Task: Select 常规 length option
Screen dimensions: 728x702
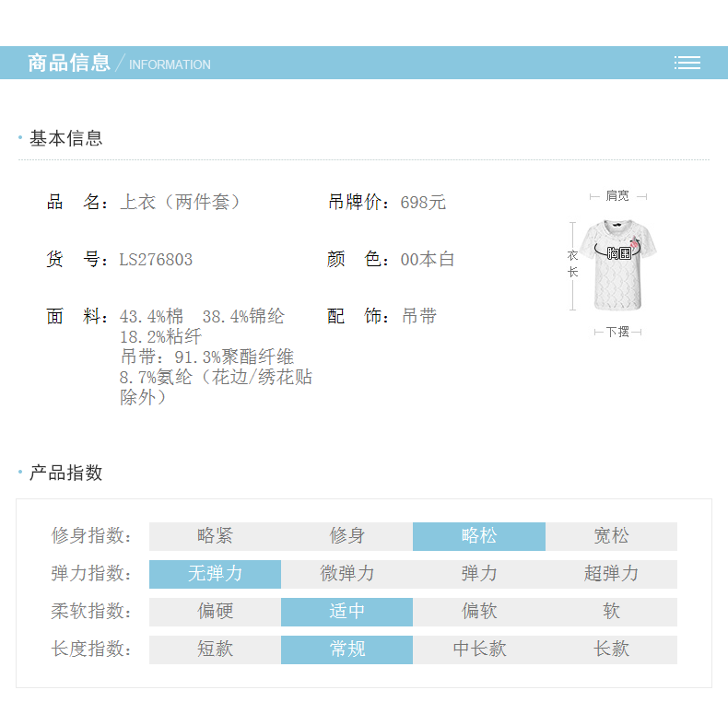Action: pyautogui.click(x=347, y=649)
